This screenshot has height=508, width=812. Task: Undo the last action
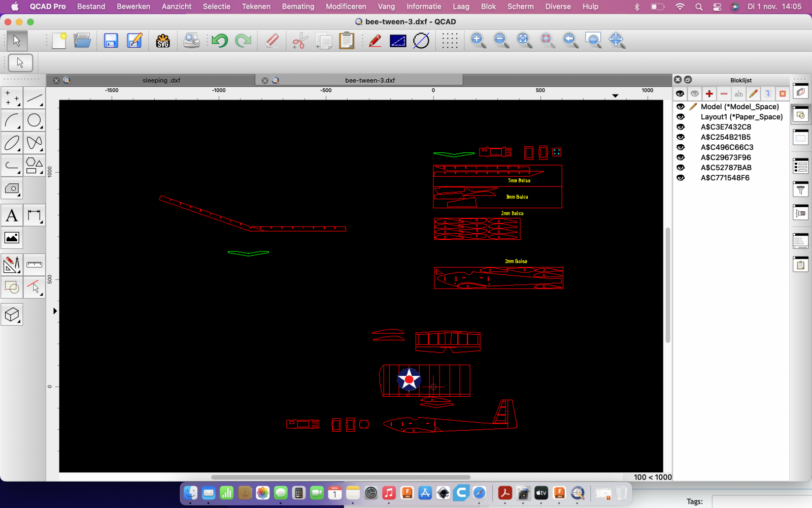tap(220, 41)
